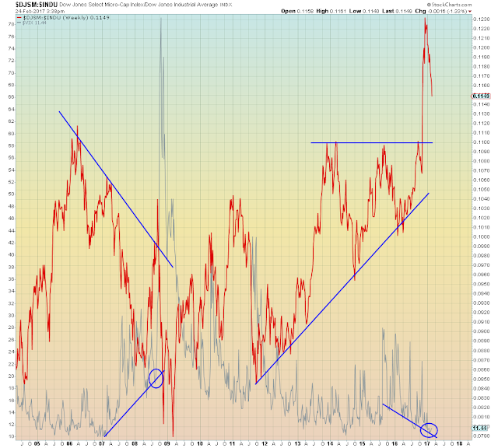Click the 0.0950 right axis label

(x=481, y=284)
